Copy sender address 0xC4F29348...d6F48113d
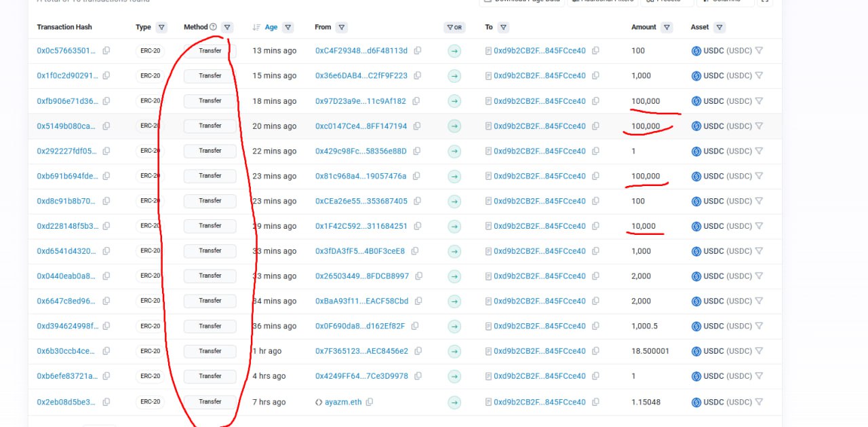868x427 pixels. click(418, 51)
